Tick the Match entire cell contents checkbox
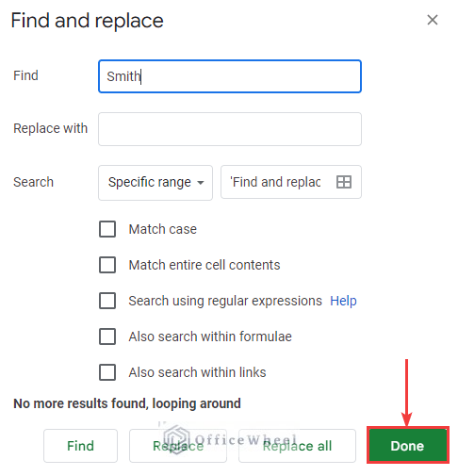Image resolution: width=458 pixels, height=476 pixels. [107, 265]
